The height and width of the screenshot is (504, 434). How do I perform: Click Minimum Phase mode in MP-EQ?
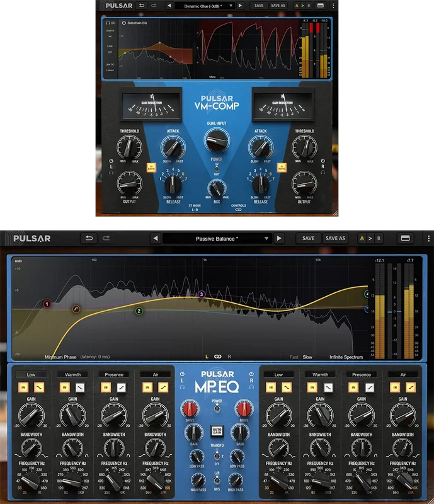(x=60, y=357)
